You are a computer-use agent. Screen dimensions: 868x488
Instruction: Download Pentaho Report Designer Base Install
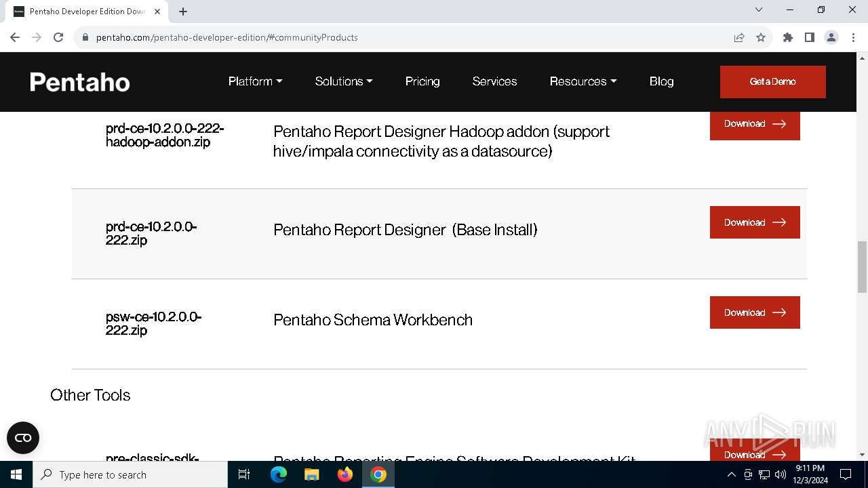click(755, 222)
